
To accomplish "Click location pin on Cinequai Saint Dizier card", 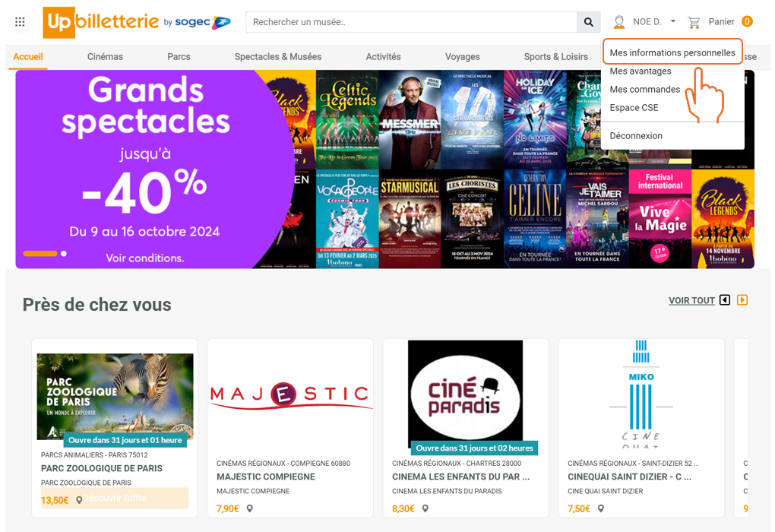I will click(600, 508).
